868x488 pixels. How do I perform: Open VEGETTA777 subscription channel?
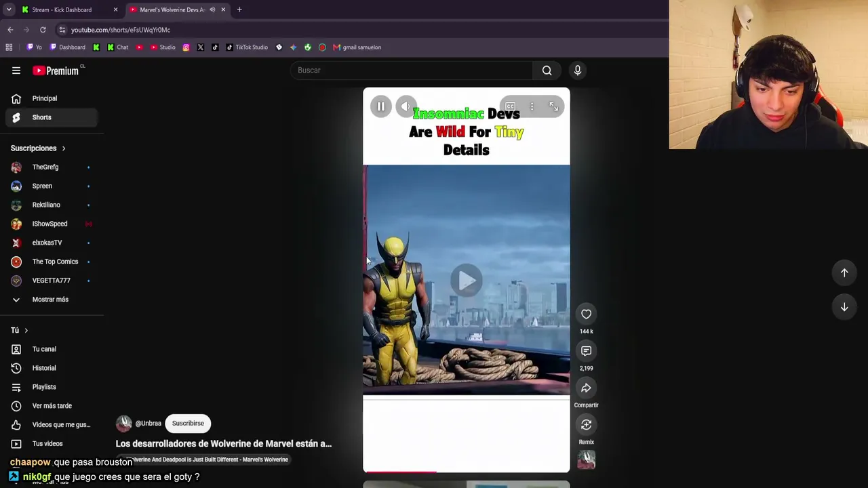click(x=52, y=281)
